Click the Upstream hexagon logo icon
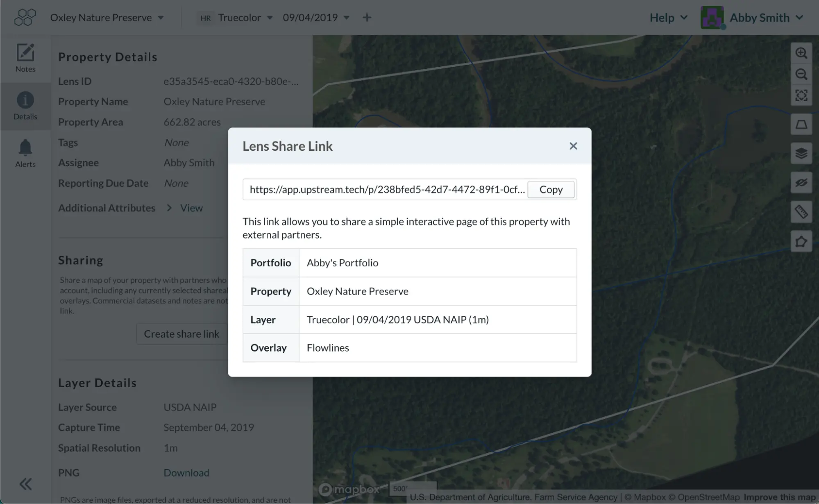Viewport: 819px width, 504px height. [x=25, y=18]
